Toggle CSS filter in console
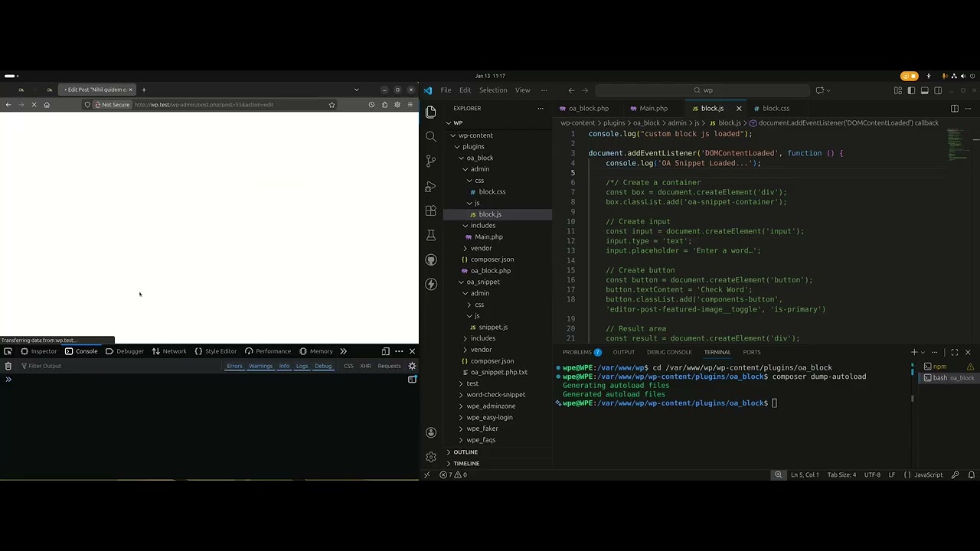 (x=348, y=366)
